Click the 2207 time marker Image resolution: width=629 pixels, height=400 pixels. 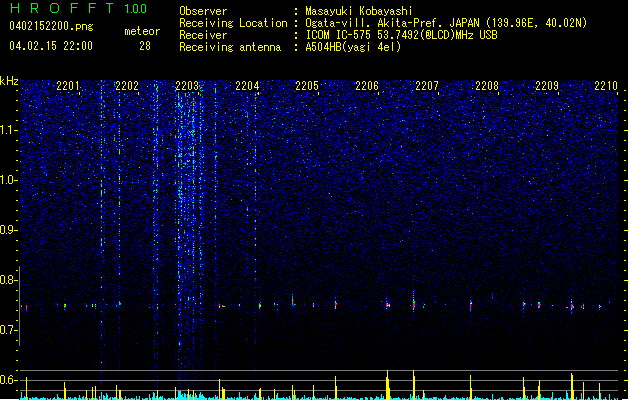pos(427,86)
